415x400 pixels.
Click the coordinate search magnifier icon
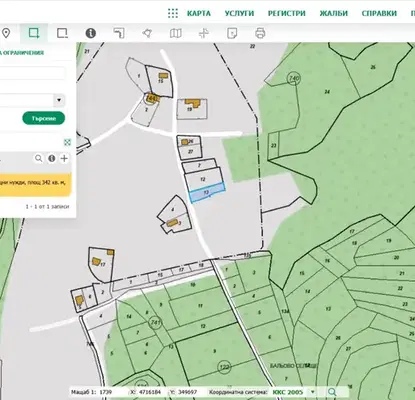pyautogui.click(x=332, y=392)
